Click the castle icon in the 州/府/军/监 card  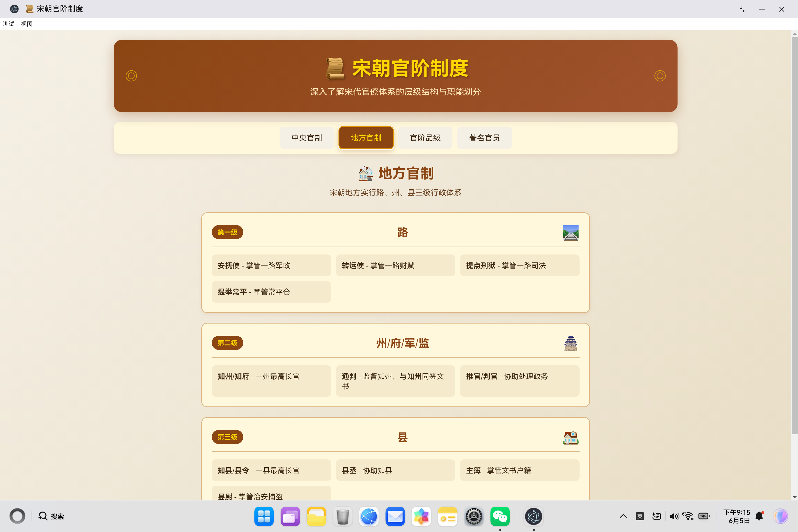click(x=571, y=343)
